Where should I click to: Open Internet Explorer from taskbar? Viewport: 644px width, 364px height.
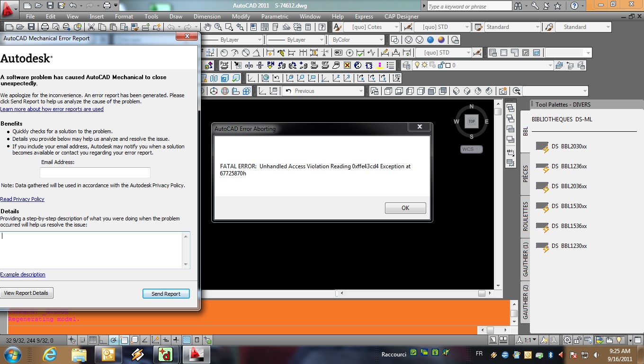[50, 354]
